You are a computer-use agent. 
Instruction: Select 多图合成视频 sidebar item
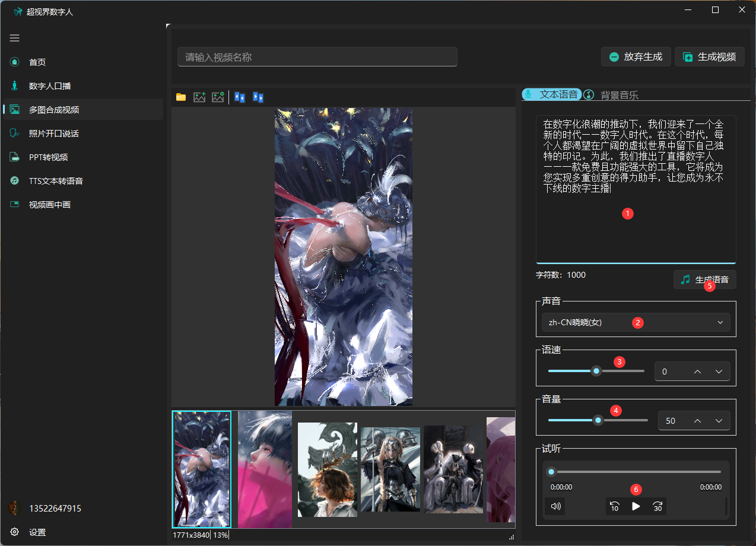(83, 110)
